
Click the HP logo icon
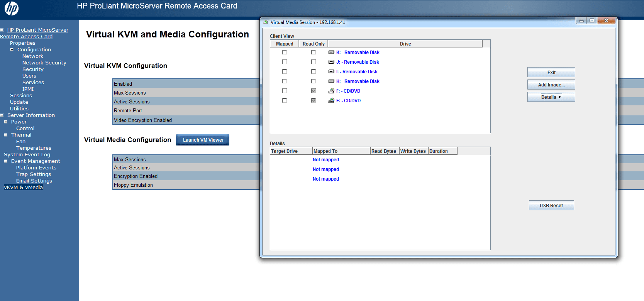11,8
